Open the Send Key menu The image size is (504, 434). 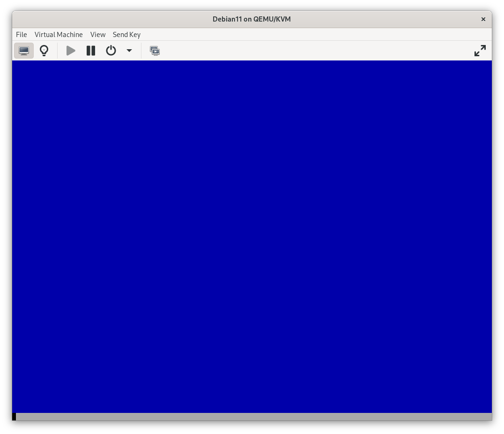pos(126,34)
